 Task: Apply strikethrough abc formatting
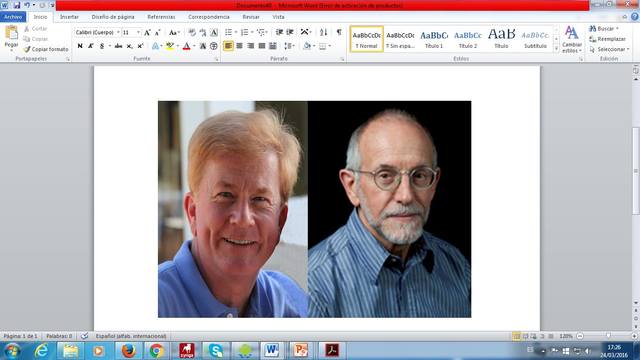point(118,46)
